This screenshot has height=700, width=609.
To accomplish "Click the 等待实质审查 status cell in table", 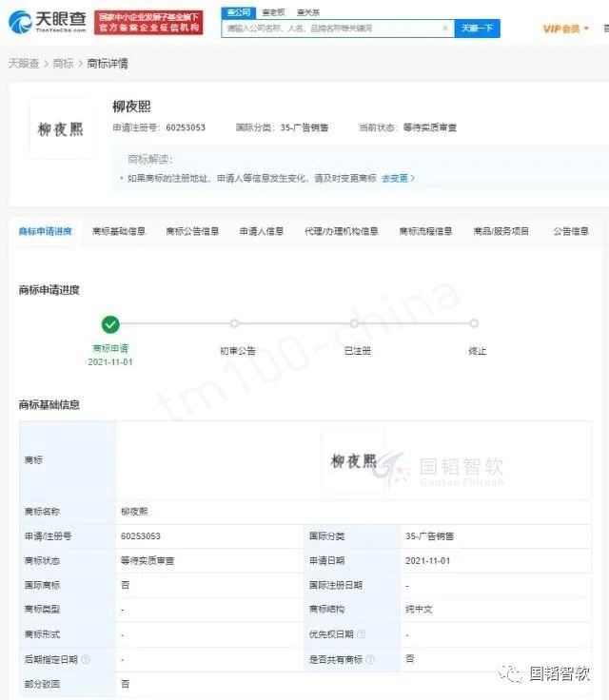I will 147,561.
